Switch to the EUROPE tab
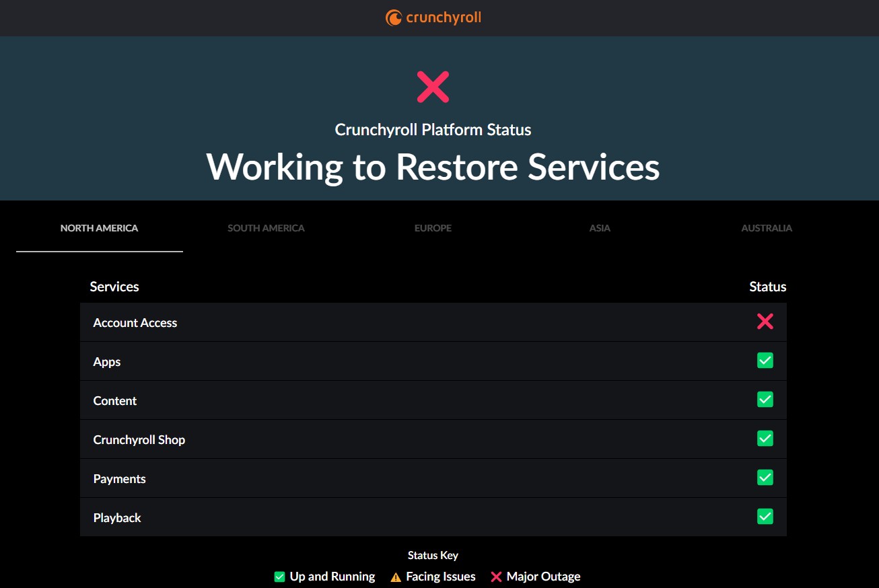 tap(433, 228)
